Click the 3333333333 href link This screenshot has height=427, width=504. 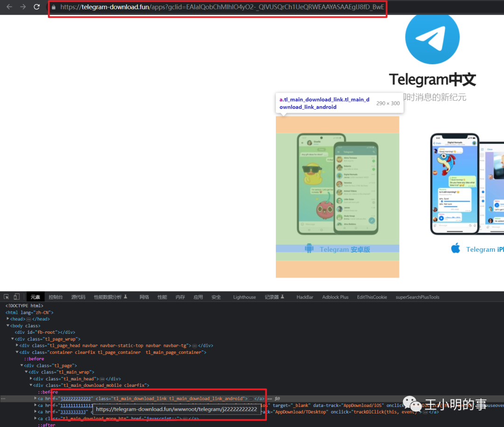pyautogui.click(x=73, y=412)
